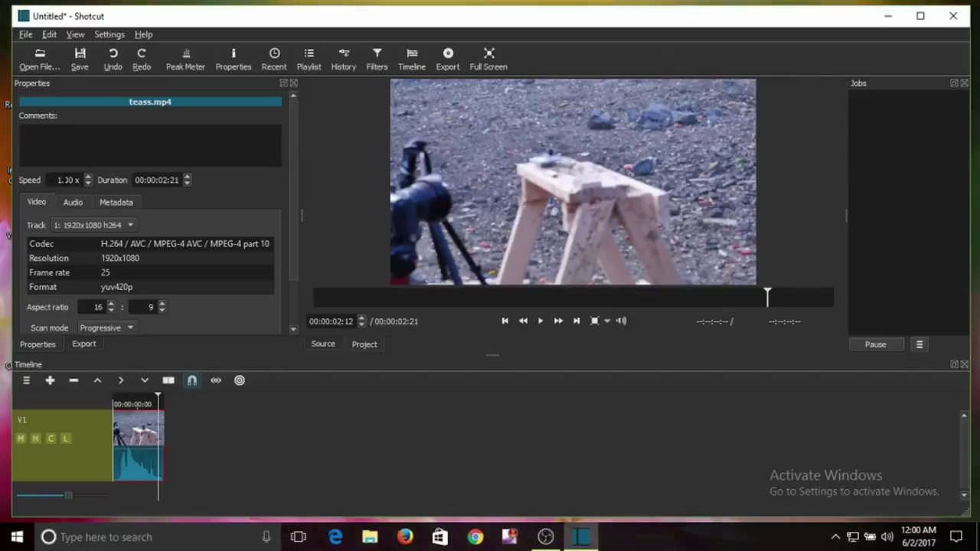Open the Track selection dropdown

[x=93, y=225]
